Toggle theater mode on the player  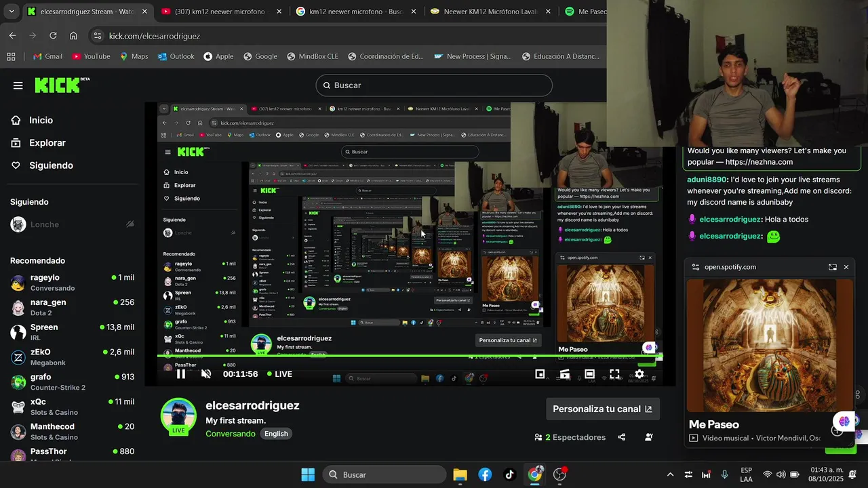pyautogui.click(x=589, y=373)
